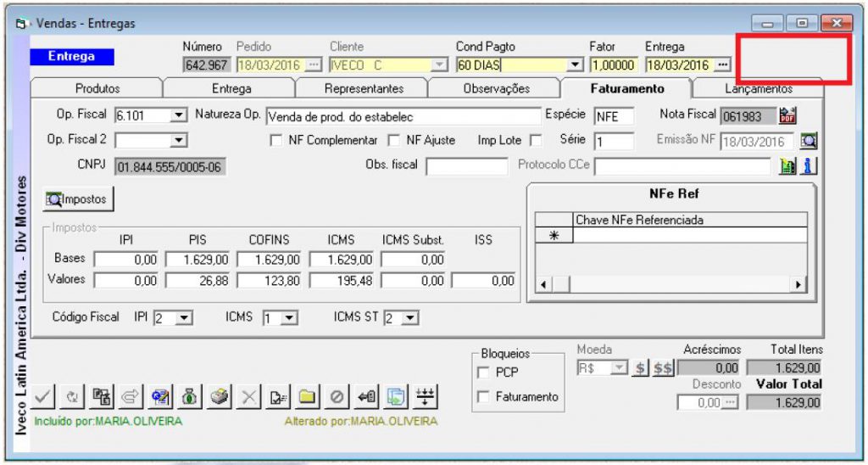Toggle the Faturamento bloqueio checkbox

[484, 396]
